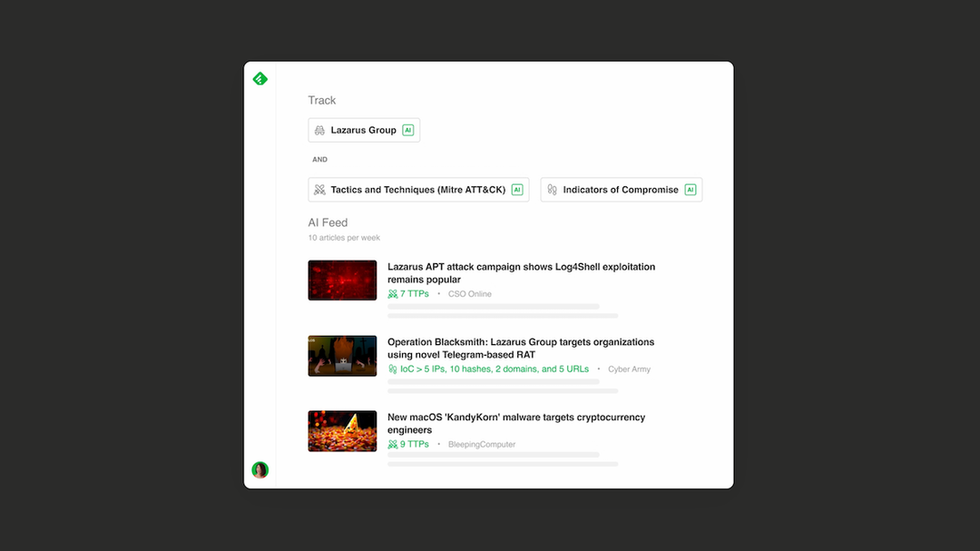980x551 pixels.
Task: Click the green TTP icon beside '9 TTPs'
Action: click(x=391, y=444)
